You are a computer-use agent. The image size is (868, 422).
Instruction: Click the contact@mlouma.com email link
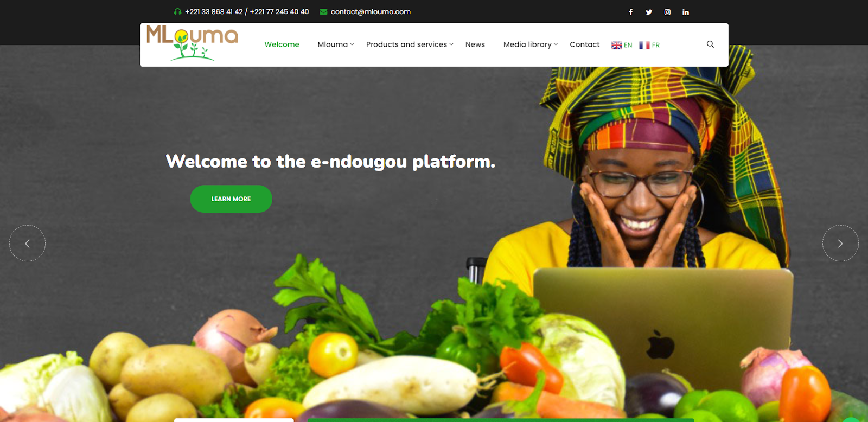click(x=371, y=11)
